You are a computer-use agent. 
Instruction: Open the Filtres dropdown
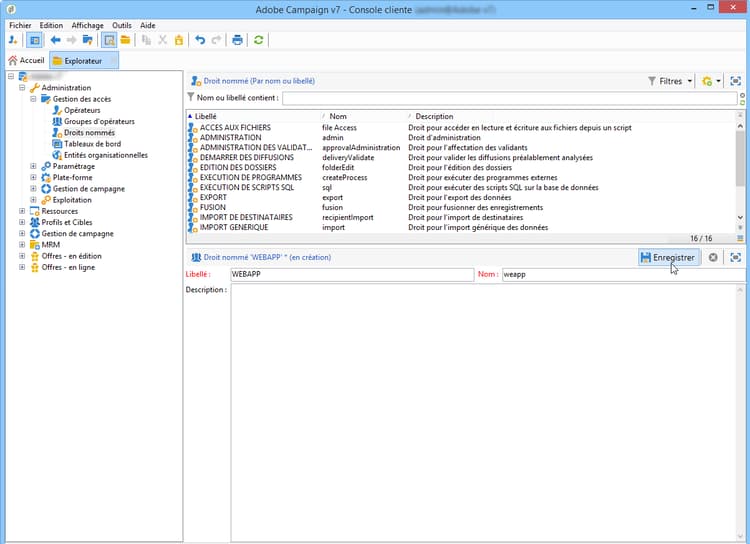[670, 81]
